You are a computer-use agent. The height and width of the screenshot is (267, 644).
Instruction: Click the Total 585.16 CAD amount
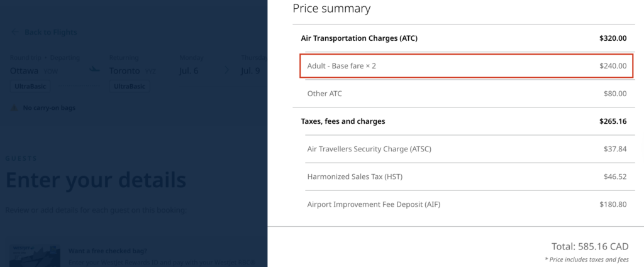[589, 246]
